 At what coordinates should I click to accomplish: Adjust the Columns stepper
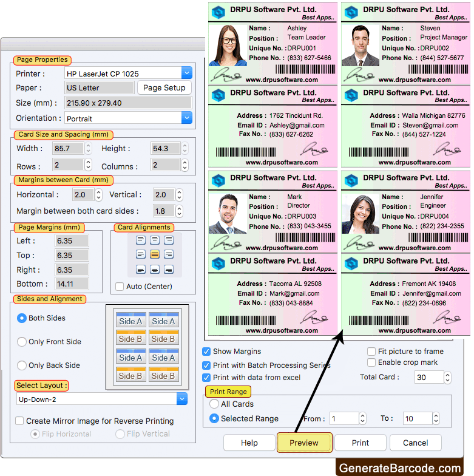(x=185, y=165)
